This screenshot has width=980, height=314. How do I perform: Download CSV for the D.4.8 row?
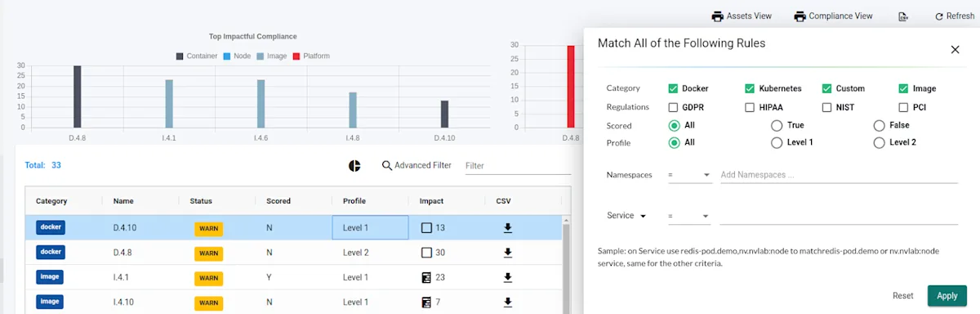507,253
